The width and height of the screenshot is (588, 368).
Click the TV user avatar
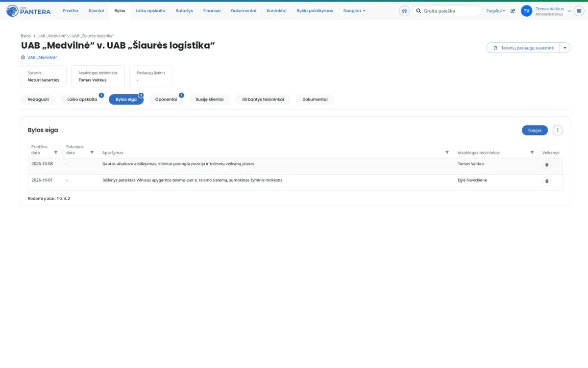(527, 11)
